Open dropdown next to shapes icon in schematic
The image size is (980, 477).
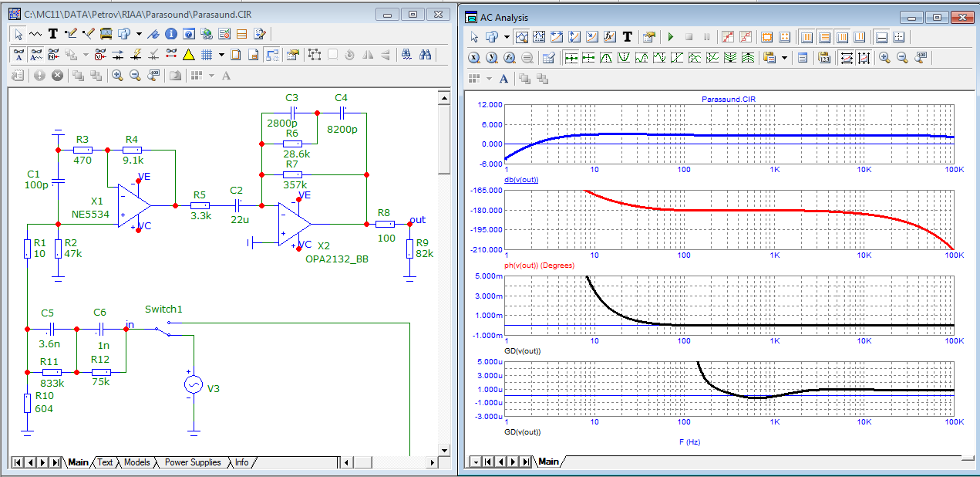(139, 34)
